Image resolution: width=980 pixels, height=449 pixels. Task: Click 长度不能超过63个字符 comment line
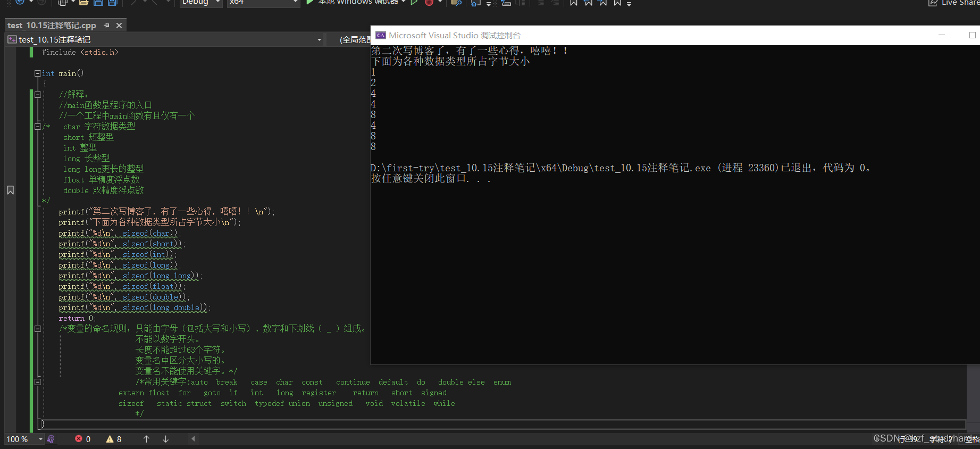(x=181, y=350)
